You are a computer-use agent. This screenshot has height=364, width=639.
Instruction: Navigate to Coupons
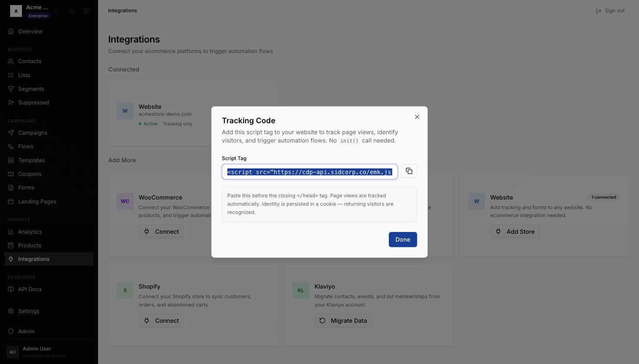pos(49,174)
